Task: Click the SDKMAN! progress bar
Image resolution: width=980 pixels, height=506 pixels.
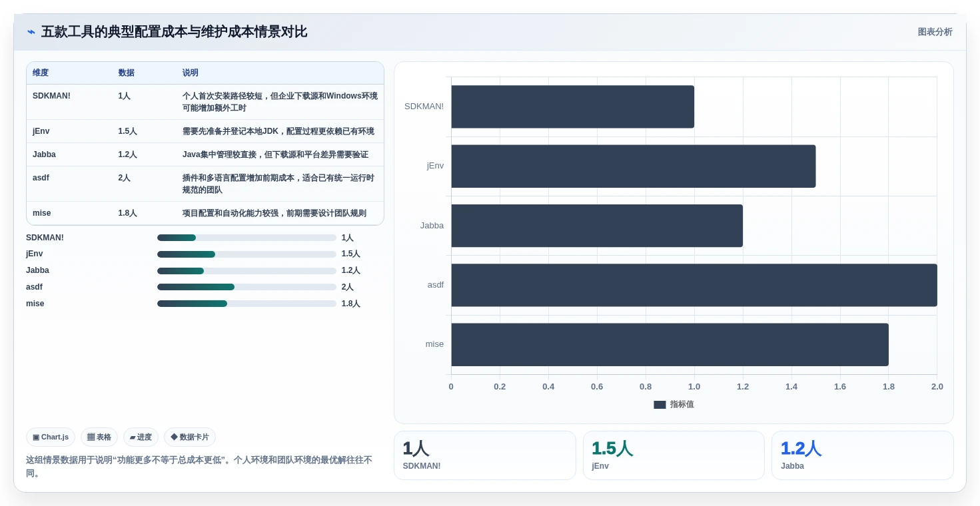Action: tap(246, 238)
